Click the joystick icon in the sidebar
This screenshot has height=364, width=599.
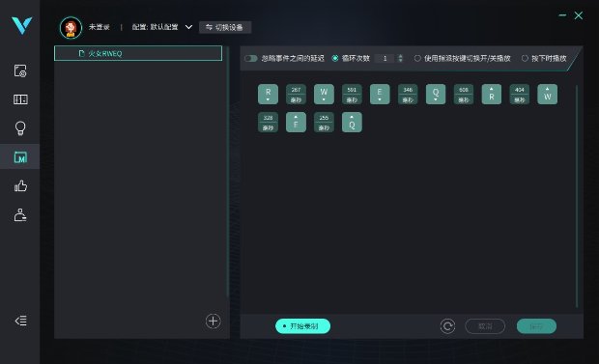point(20,215)
